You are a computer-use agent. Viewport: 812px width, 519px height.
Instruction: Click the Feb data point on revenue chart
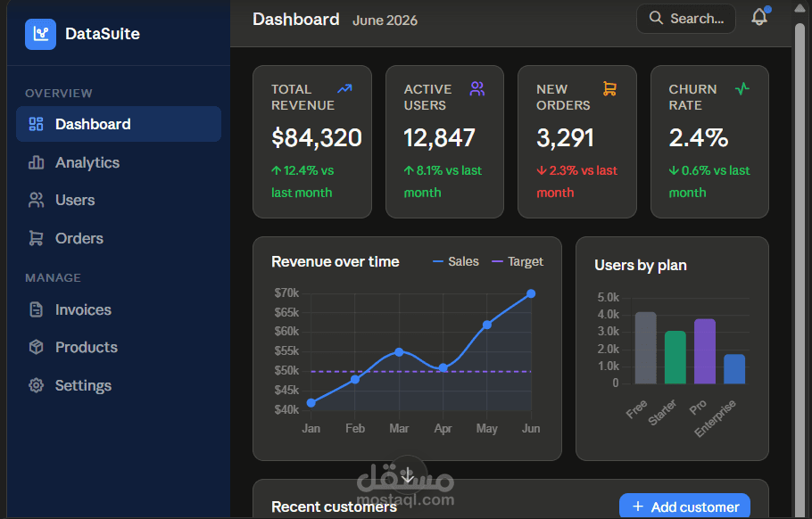(x=355, y=379)
